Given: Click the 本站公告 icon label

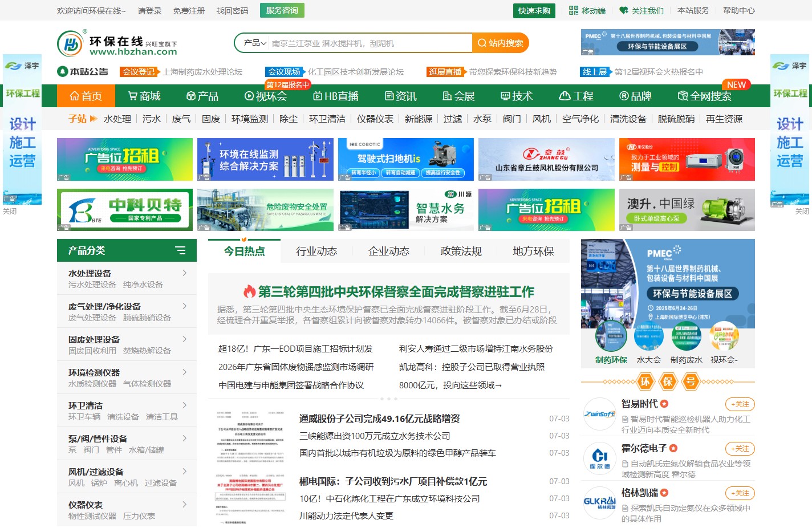Looking at the screenshot, I should tap(83, 71).
